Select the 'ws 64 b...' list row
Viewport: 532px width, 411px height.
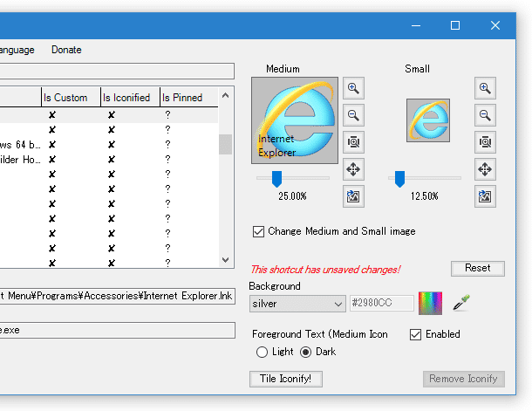[109, 145]
